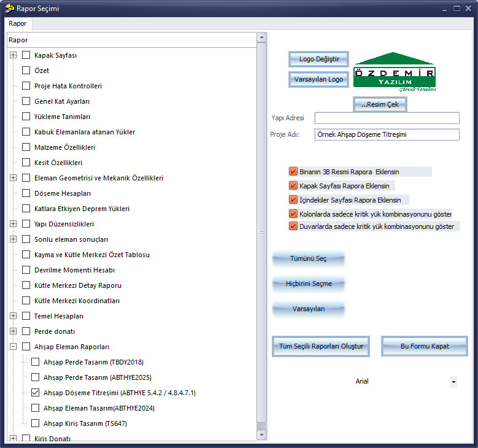Click the Yapı Adresi input field
The width and height of the screenshot is (478, 448).
pyautogui.click(x=387, y=118)
